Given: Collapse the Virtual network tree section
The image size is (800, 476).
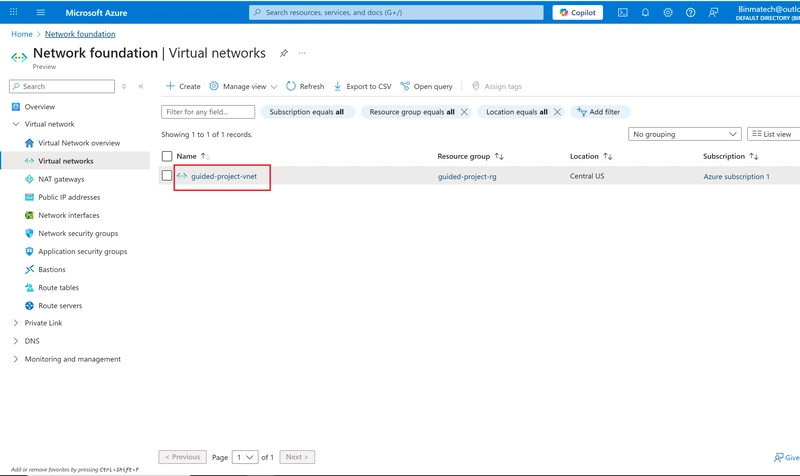Looking at the screenshot, I should (16, 124).
